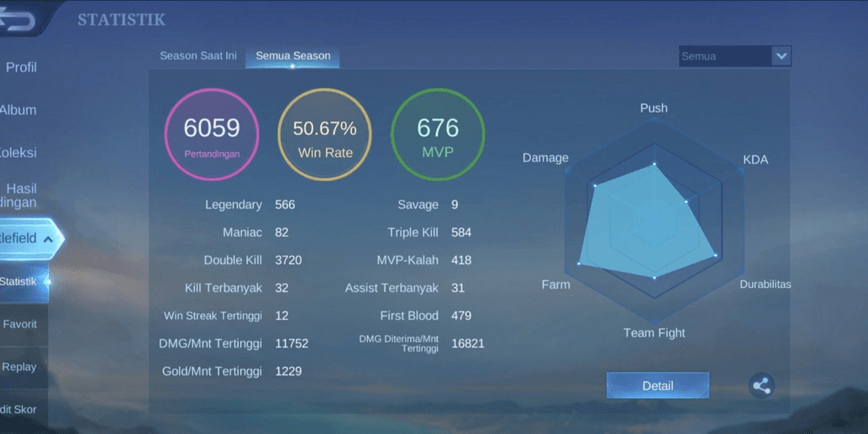This screenshot has height=434, width=868.
Task: Select the Semua combo box field
Action: point(734,56)
